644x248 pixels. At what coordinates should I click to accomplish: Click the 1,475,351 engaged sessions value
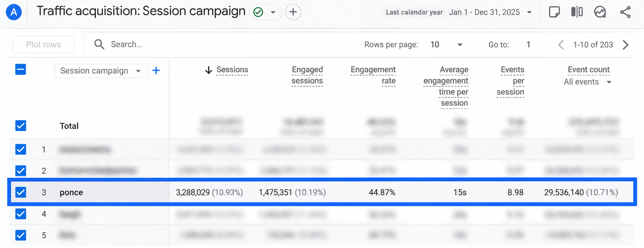click(275, 192)
